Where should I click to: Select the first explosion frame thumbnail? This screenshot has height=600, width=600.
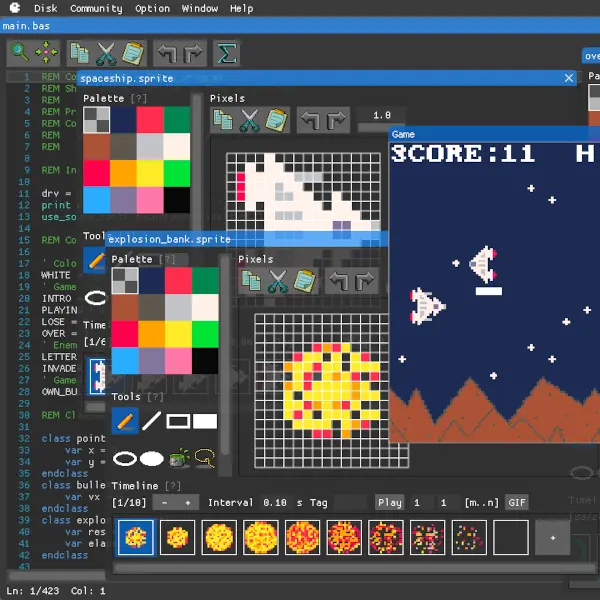(x=135, y=538)
